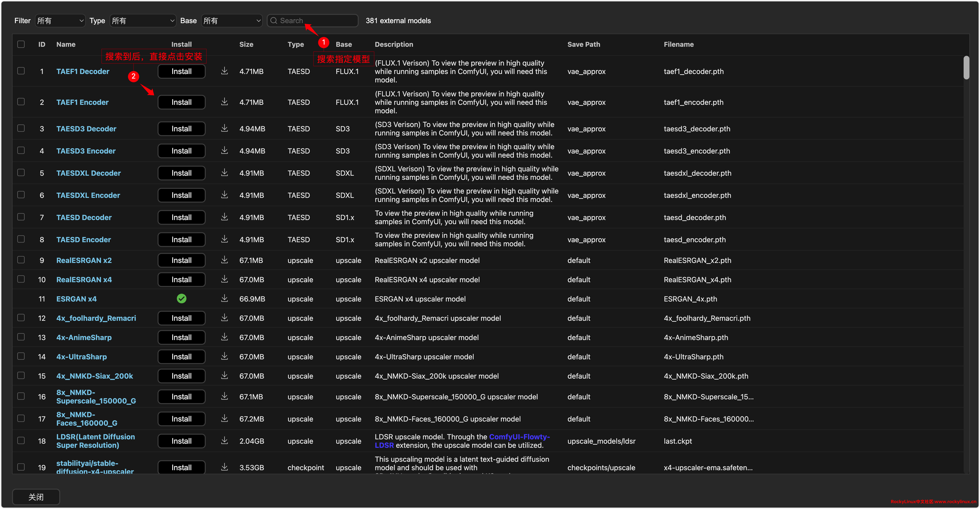Check the 4x-AnimeSharp row checkbox
The width and height of the screenshot is (980, 509).
pyautogui.click(x=21, y=337)
